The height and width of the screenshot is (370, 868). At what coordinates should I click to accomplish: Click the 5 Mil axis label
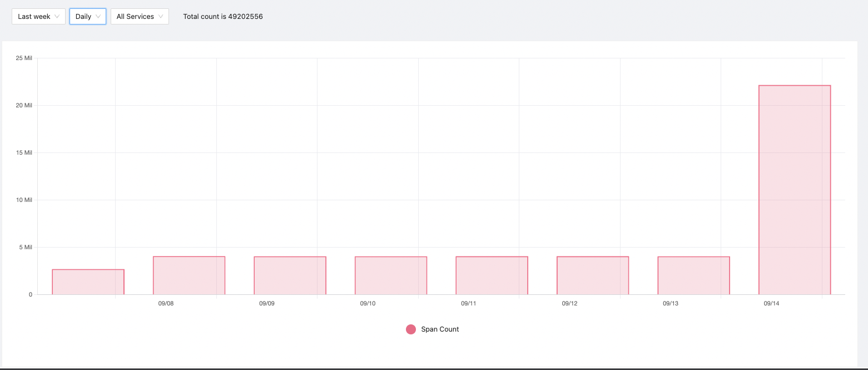tap(25, 247)
